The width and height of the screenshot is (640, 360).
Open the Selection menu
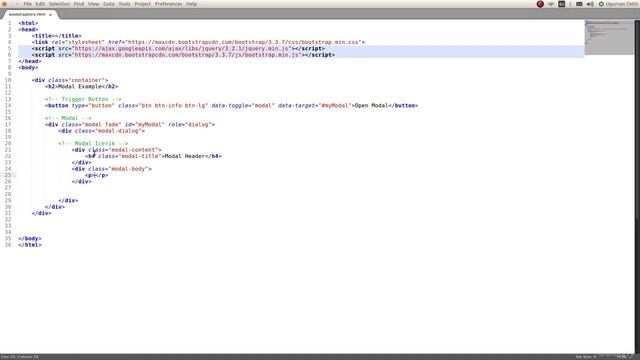(59, 4)
